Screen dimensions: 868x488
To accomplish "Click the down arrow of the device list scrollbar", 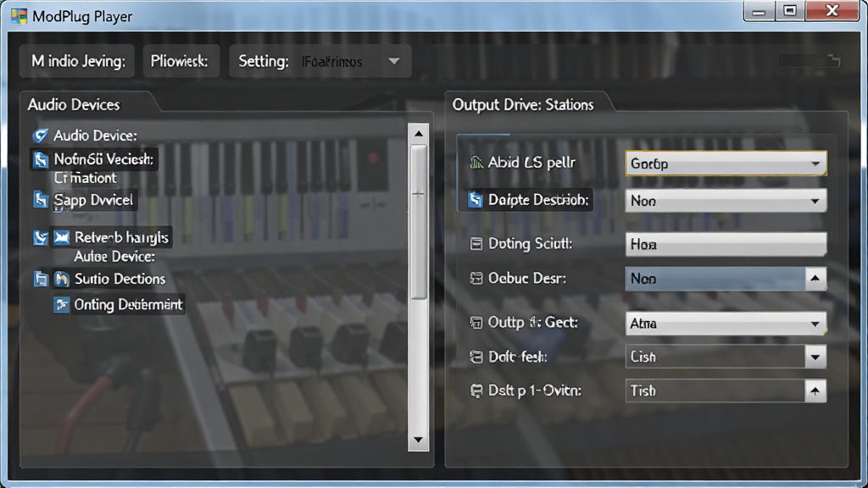I will [419, 441].
